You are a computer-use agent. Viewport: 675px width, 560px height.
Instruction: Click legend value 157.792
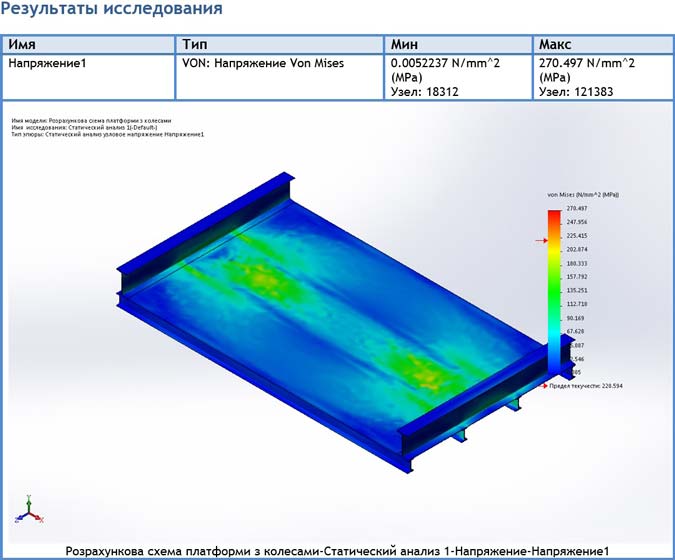(577, 277)
